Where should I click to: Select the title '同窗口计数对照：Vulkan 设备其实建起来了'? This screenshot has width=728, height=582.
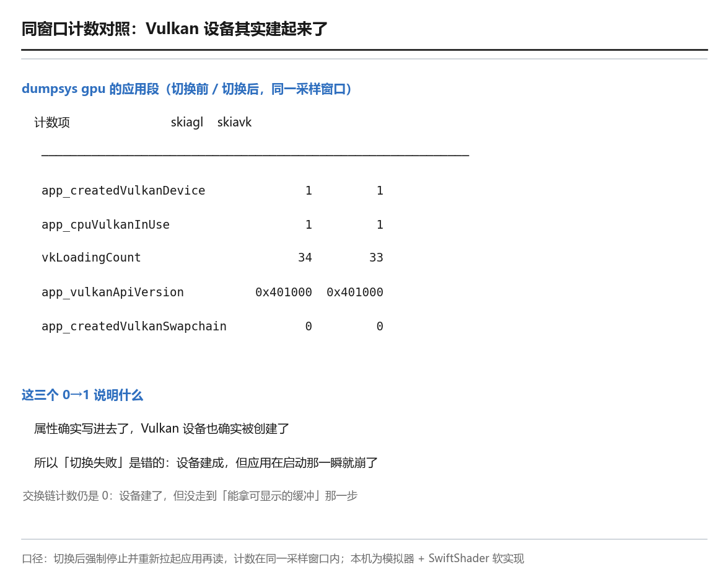coord(175,29)
